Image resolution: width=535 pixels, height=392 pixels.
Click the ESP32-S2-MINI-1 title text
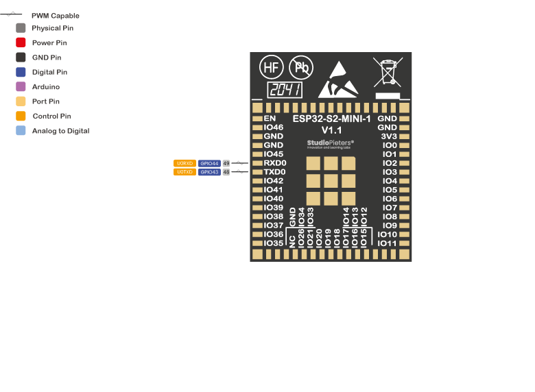tap(331, 119)
